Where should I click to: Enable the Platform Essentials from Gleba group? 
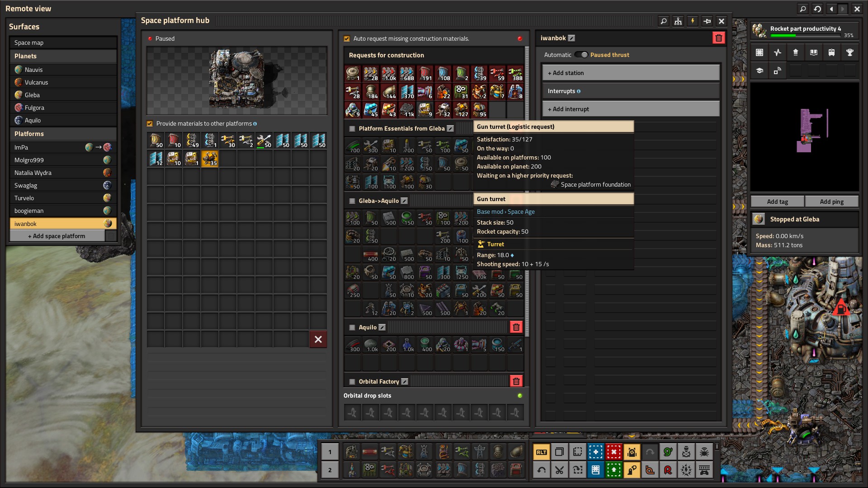(352, 129)
